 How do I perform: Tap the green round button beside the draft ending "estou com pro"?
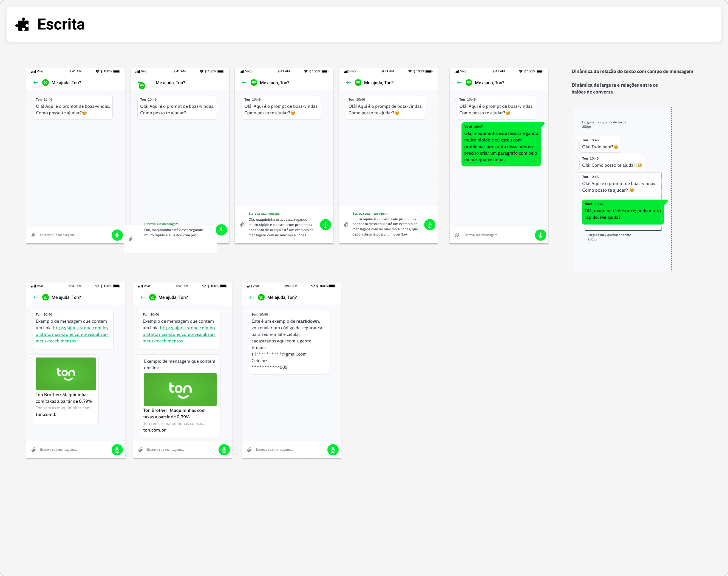coord(221,230)
